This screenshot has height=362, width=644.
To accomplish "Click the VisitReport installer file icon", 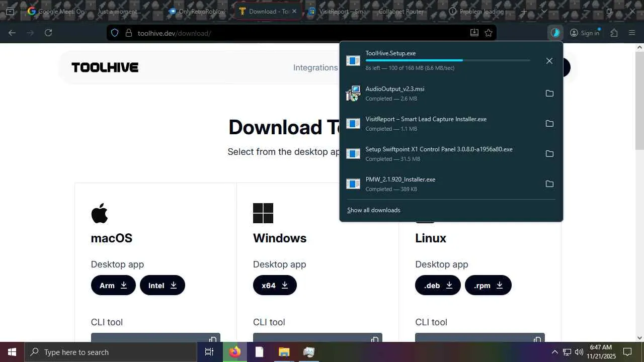I will click(x=353, y=124).
